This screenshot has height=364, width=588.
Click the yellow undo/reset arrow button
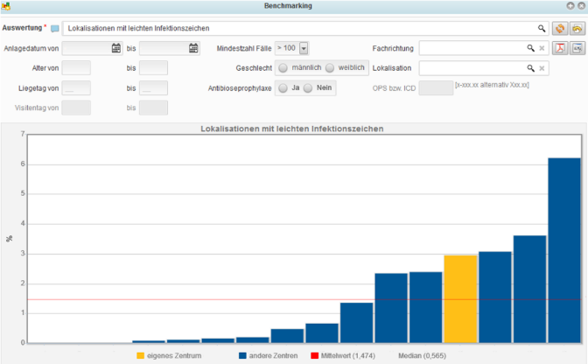577,29
